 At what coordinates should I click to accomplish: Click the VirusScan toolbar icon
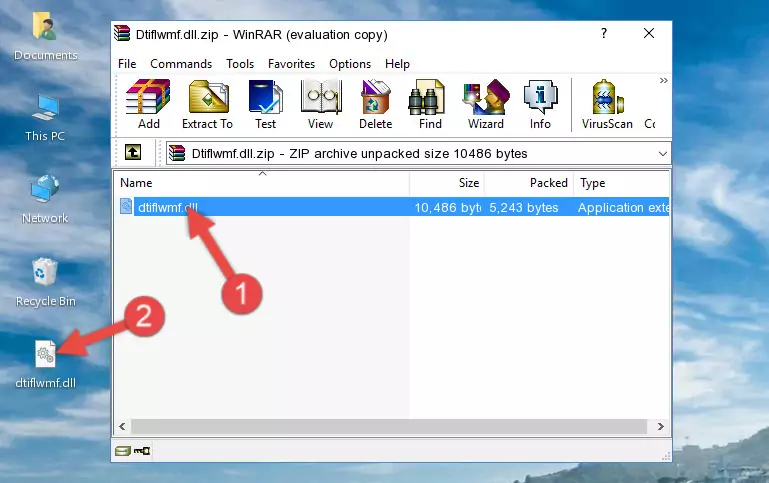point(607,104)
